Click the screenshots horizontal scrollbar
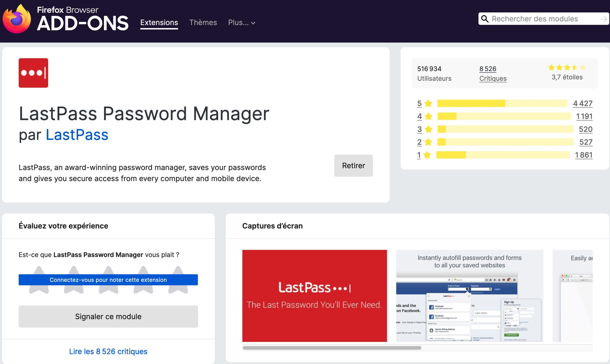 point(332,348)
